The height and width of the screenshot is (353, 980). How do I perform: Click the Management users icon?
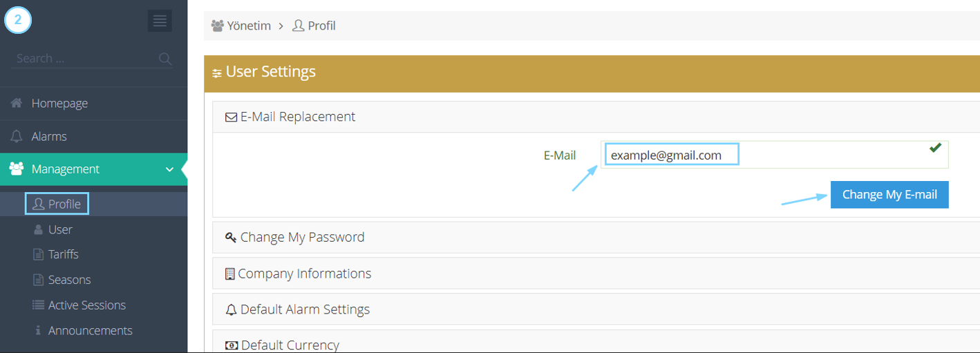point(17,169)
